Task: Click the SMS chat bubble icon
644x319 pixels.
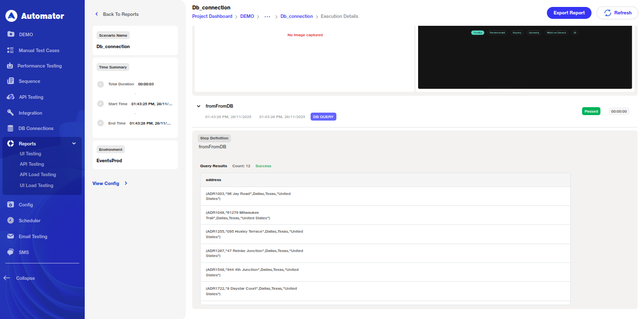Action: click(10, 252)
